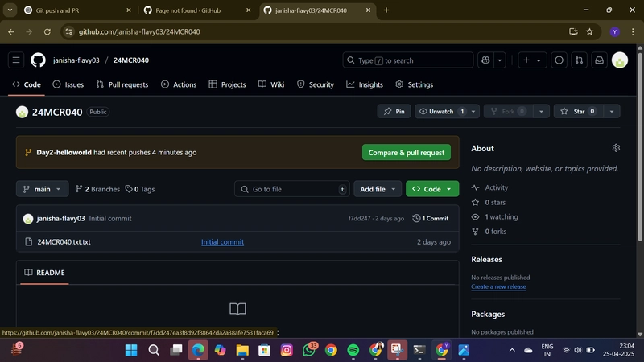Open the main branch selector dropdown
The image size is (644, 362).
coord(43,189)
